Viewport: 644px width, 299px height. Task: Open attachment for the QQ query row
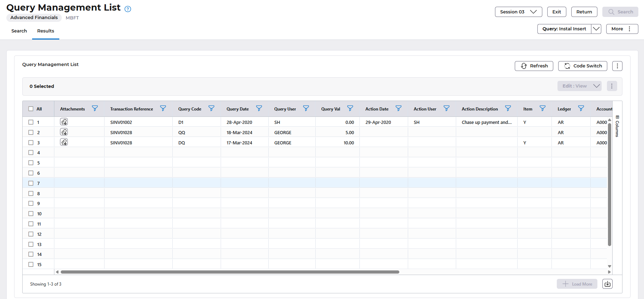point(64,132)
